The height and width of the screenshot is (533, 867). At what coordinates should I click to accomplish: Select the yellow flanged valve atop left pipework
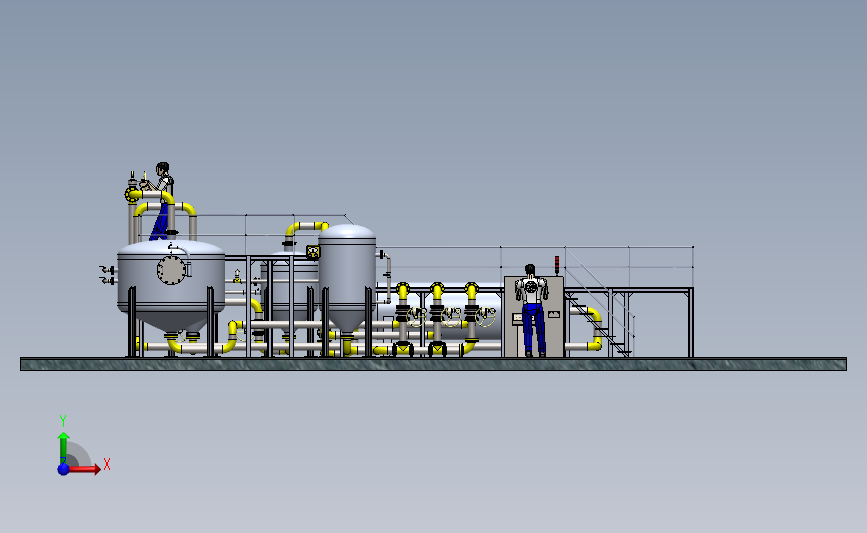coord(132,194)
